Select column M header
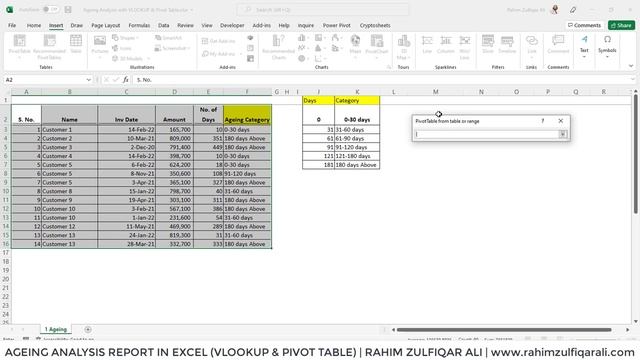Viewport: 640px width, 360px height. pos(436,92)
